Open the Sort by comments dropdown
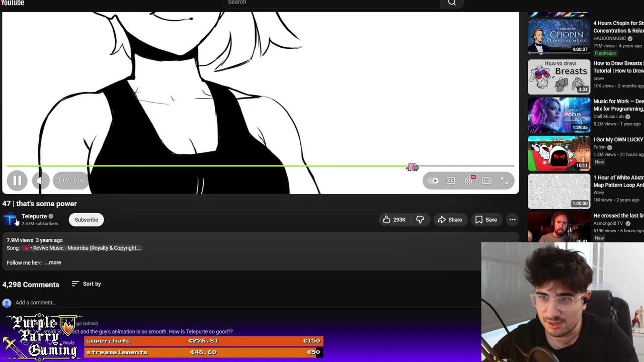This screenshot has height=362, width=644. click(x=86, y=284)
